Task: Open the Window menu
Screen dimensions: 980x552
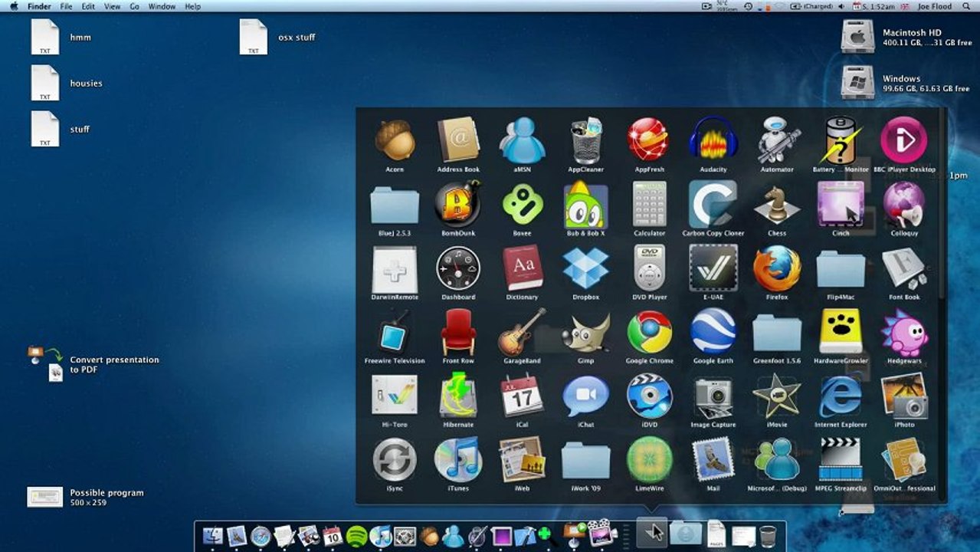Action: click(x=162, y=6)
